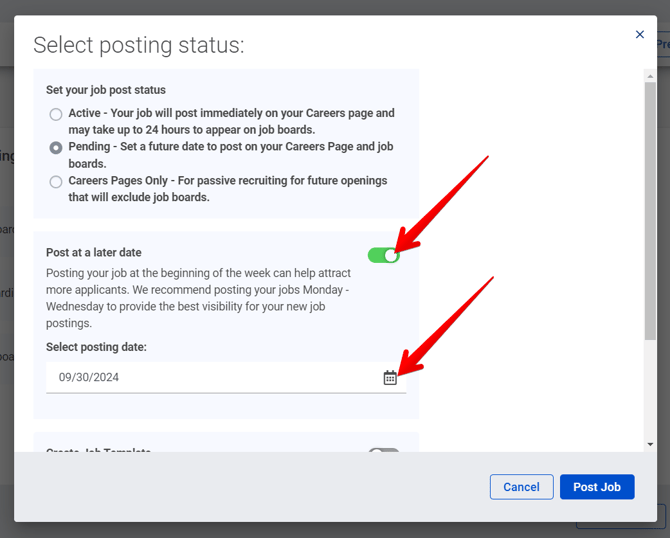670x538 pixels.
Task: Click the blue Post Job button
Action: click(x=597, y=487)
